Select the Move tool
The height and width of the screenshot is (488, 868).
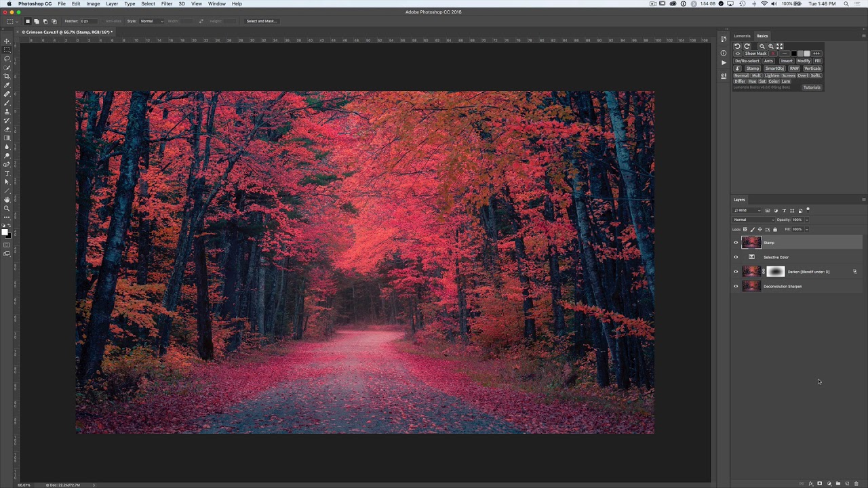point(7,41)
